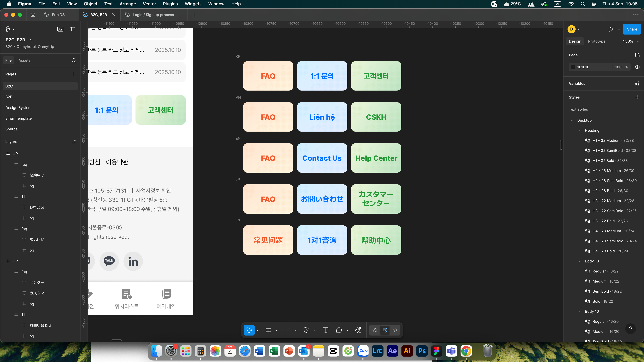
Task: Select the Text tool in the toolbar
Action: coord(326,330)
